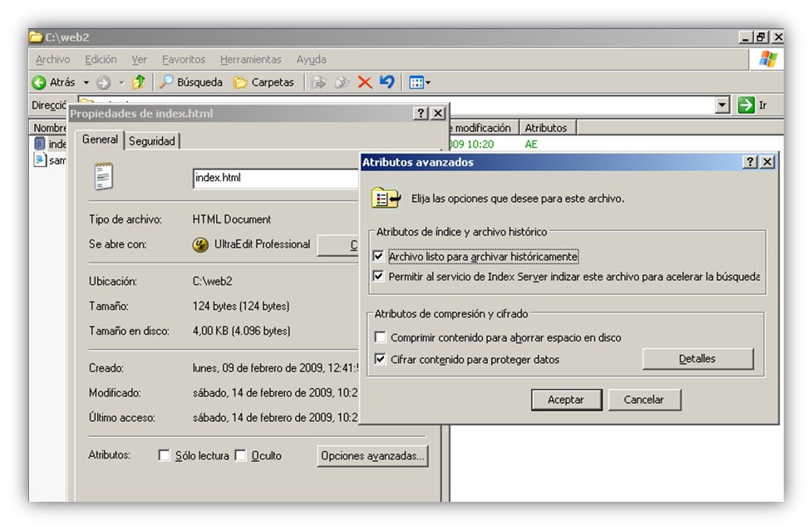
Task: Uncheck Cifrar contenido para proteger datos
Action: pos(380,359)
